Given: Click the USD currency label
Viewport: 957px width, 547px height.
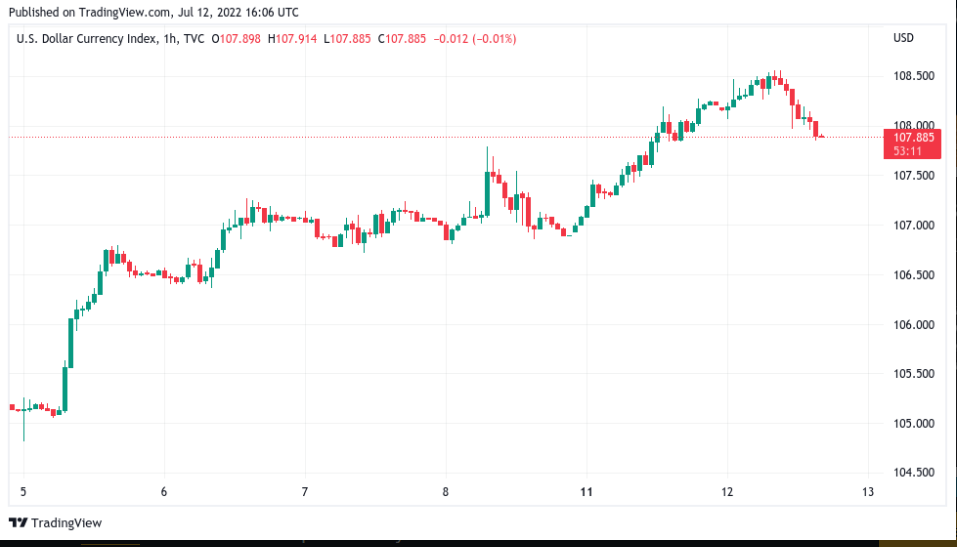Looking at the screenshot, I should point(903,38).
